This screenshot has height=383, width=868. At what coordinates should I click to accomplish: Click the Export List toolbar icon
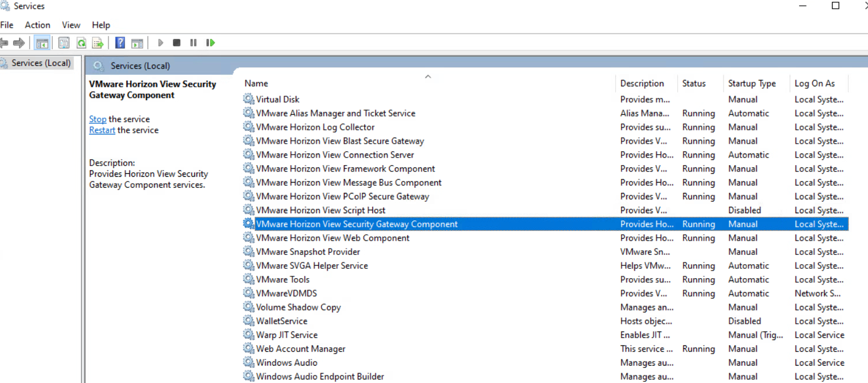coord(98,43)
